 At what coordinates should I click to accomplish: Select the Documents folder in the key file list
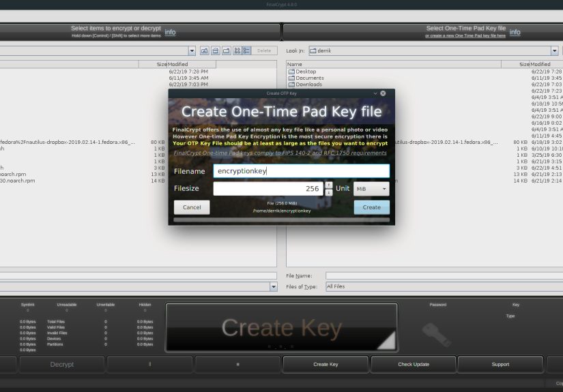click(x=306, y=78)
